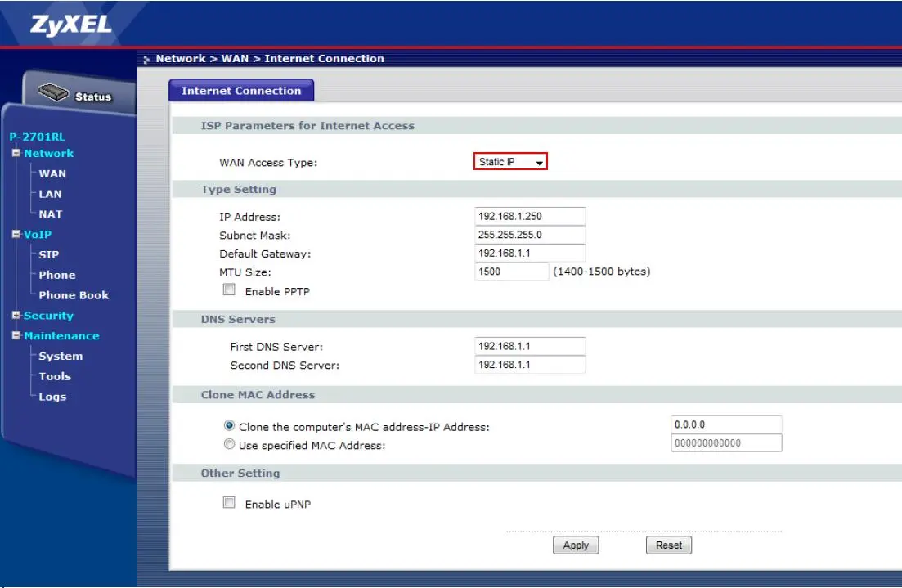Click the DNS Servers section heading

238,319
